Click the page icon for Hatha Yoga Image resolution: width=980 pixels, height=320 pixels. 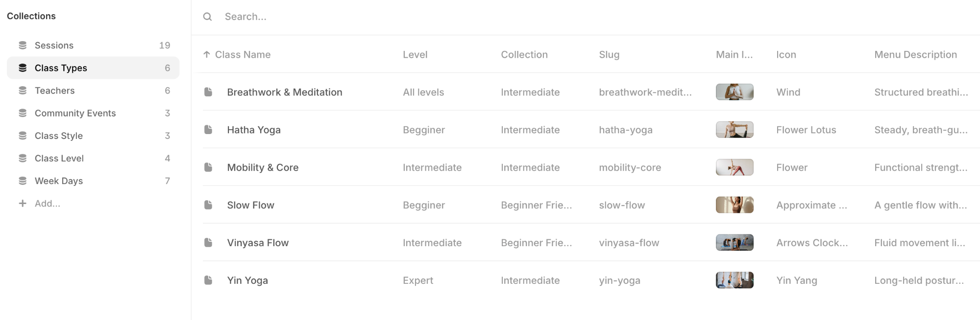point(208,130)
